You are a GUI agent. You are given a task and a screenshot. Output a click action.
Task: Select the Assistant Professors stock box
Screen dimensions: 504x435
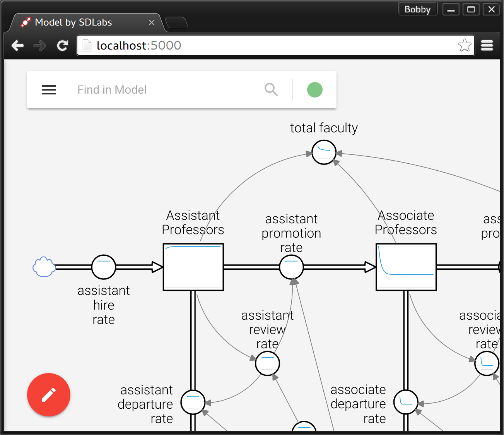193,267
